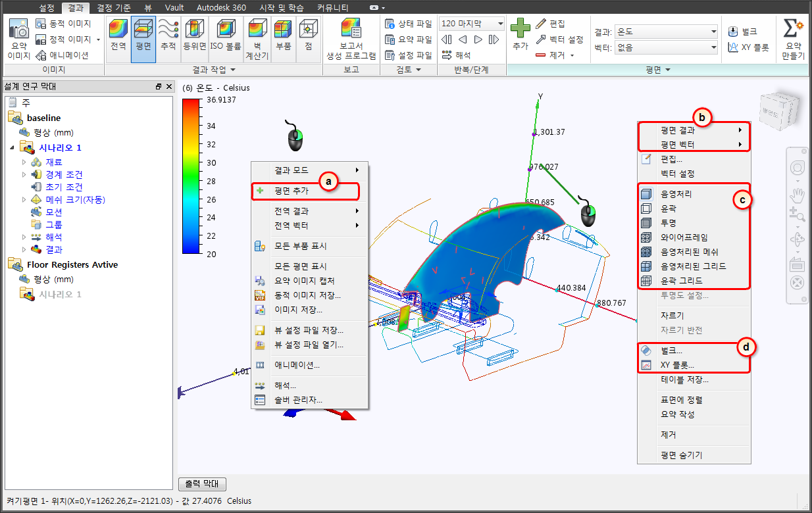Select 투명 display mode
The width and height of the screenshot is (812, 513).
(x=694, y=222)
